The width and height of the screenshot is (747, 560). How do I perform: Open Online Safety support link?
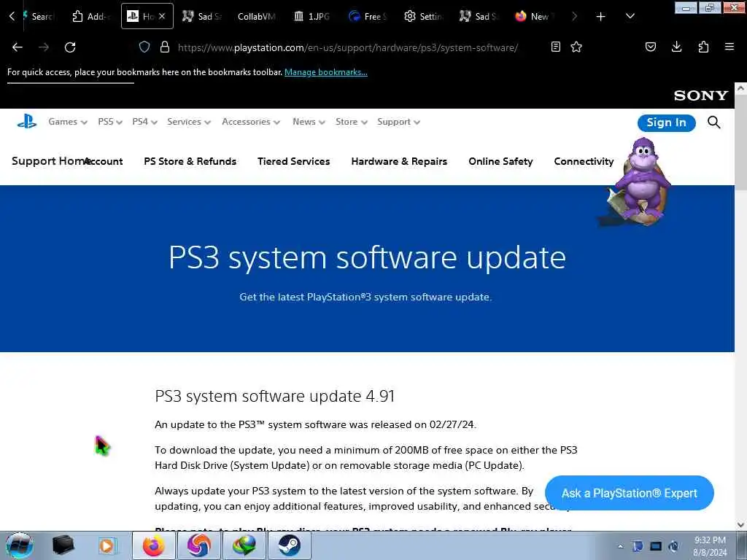pyautogui.click(x=500, y=161)
